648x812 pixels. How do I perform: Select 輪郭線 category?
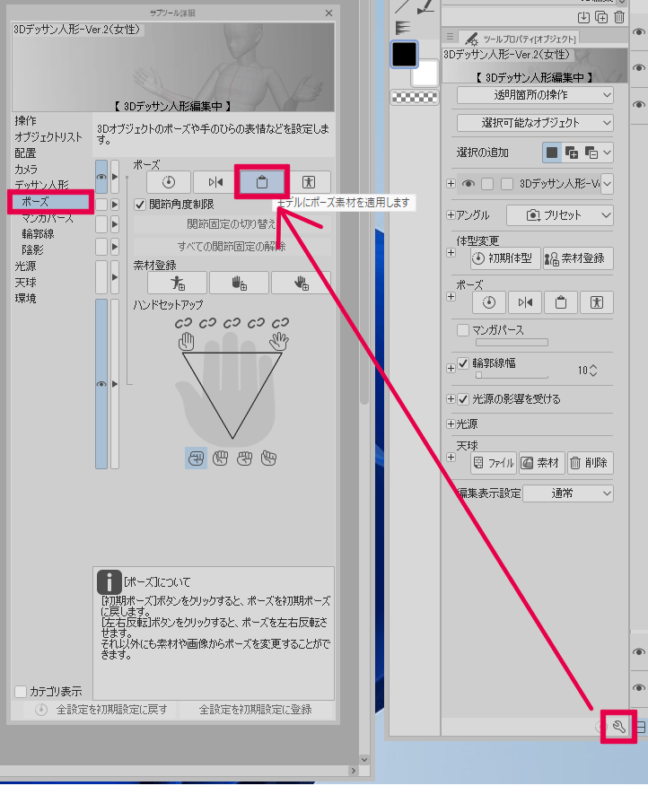coord(38,234)
